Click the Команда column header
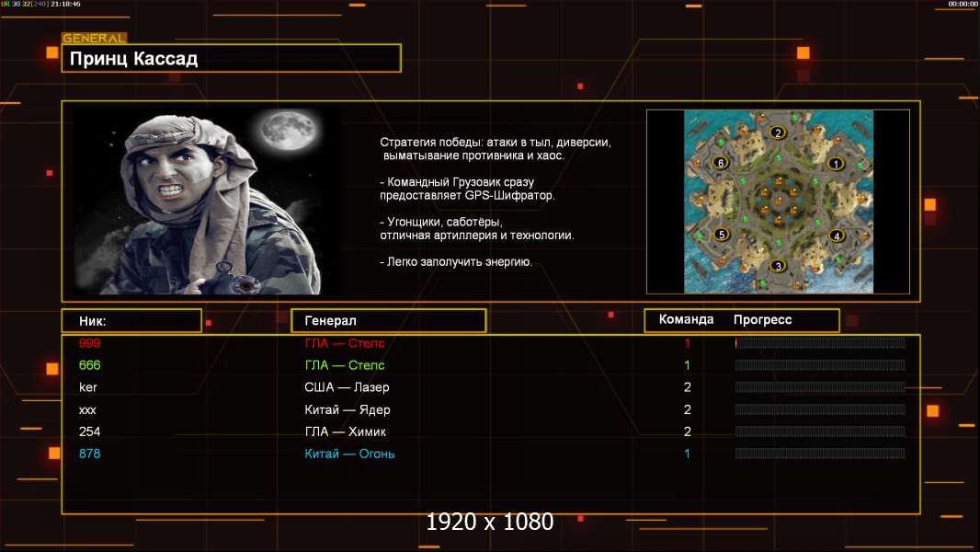The height and width of the screenshot is (552, 980). pos(686,320)
